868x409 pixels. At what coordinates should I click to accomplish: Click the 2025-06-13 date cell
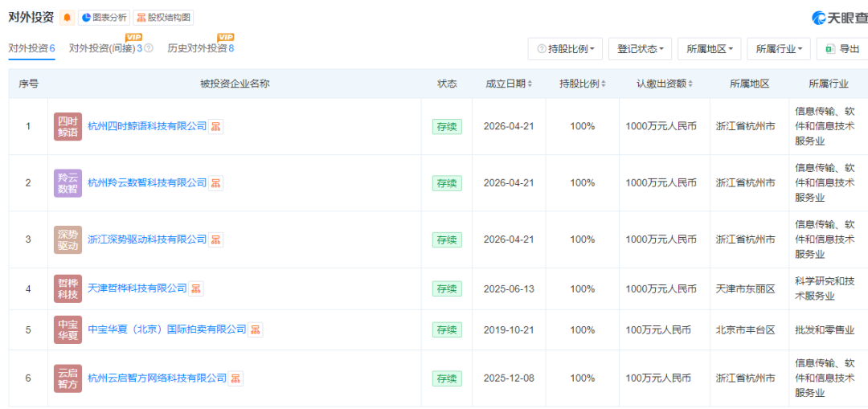pyautogui.click(x=509, y=288)
